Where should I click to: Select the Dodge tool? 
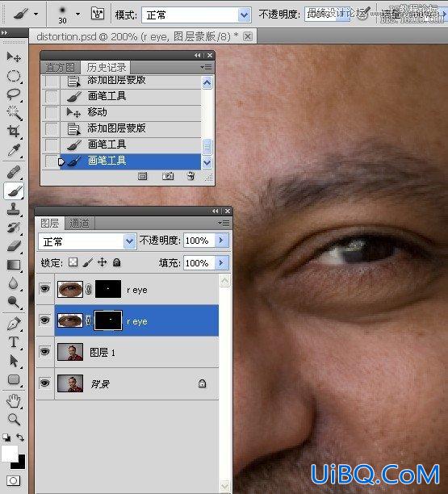click(x=14, y=302)
